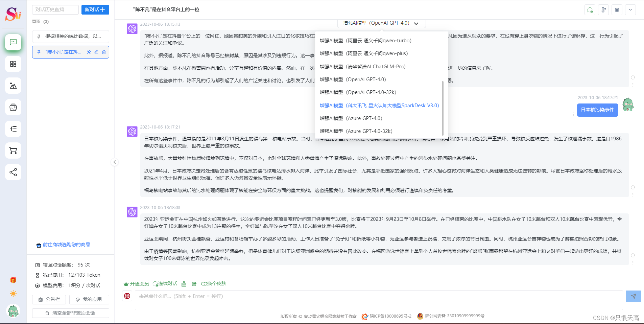Focus the 来说点什么吧 message input box
The width and height of the screenshot is (644, 324).
379,300
